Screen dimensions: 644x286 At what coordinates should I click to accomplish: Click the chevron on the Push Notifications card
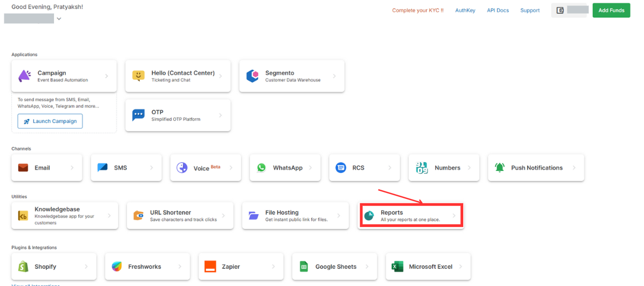574,168
